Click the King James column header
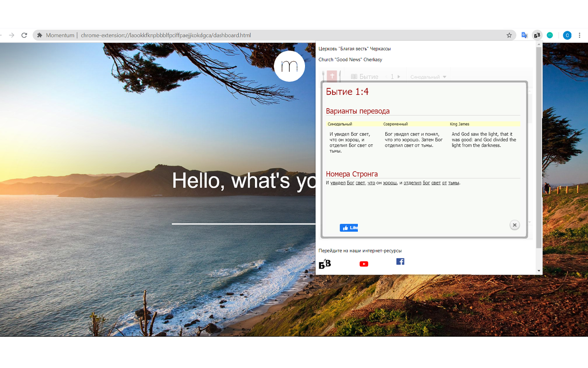Screen dimensions: 588x368 pyautogui.click(x=459, y=124)
